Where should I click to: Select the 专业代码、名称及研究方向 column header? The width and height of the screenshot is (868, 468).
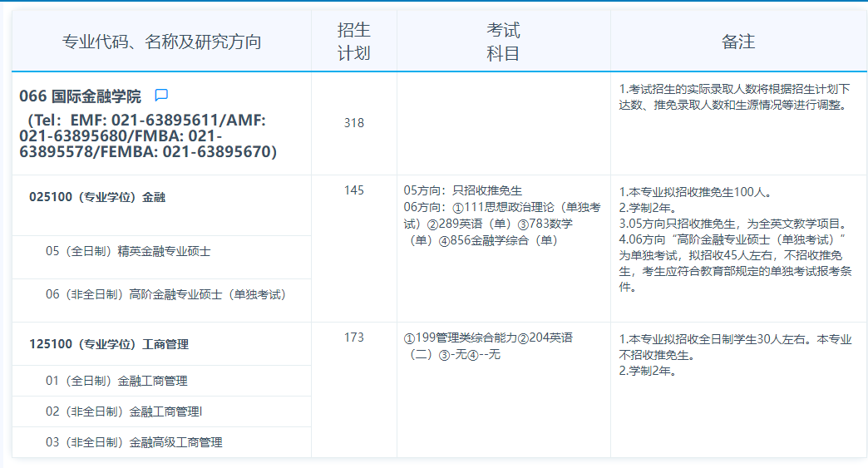click(x=161, y=42)
